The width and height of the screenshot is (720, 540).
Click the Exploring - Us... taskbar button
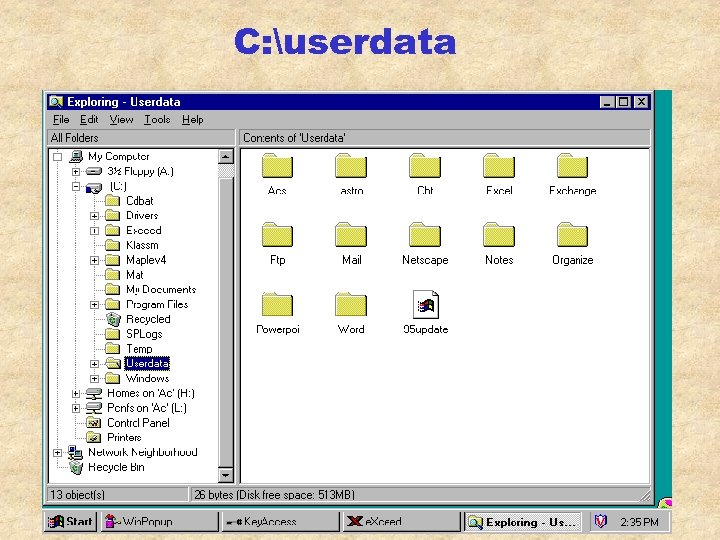pyautogui.click(x=523, y=522)
